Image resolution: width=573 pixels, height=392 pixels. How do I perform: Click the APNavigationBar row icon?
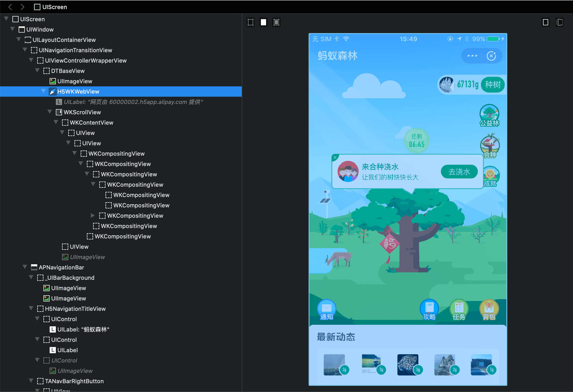34,267
